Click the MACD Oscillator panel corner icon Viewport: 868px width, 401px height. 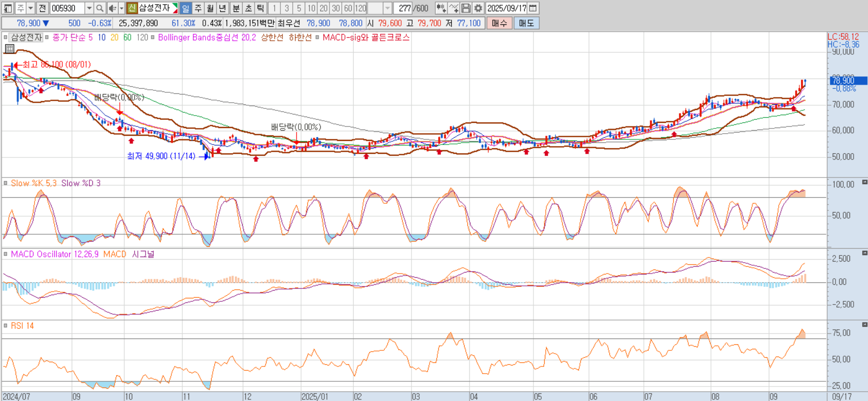pos(864,253)
